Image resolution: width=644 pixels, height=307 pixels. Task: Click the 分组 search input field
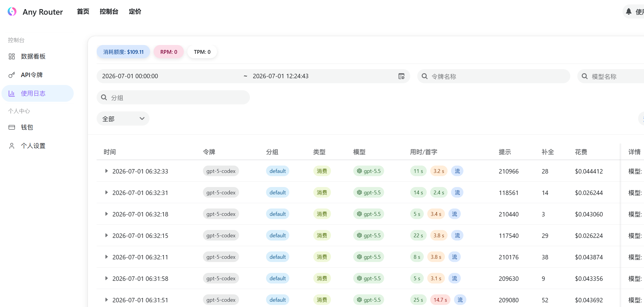tap(173, 97)
